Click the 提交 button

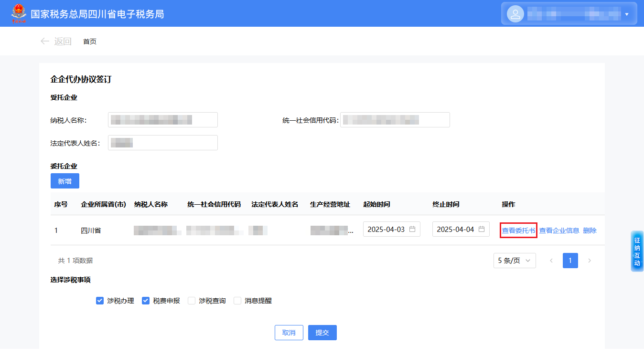coord(322,333)
